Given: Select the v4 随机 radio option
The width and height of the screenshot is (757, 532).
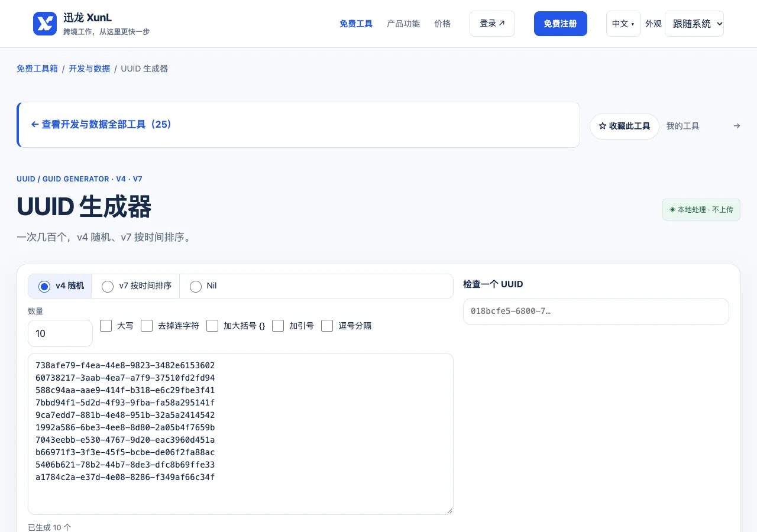Looking at the screenshot, I should pyautogui.click(x=44, y=286).
